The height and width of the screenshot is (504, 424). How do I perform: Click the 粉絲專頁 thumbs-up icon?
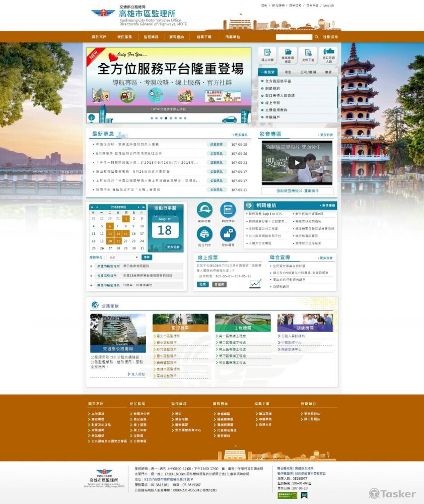point(229,235)
